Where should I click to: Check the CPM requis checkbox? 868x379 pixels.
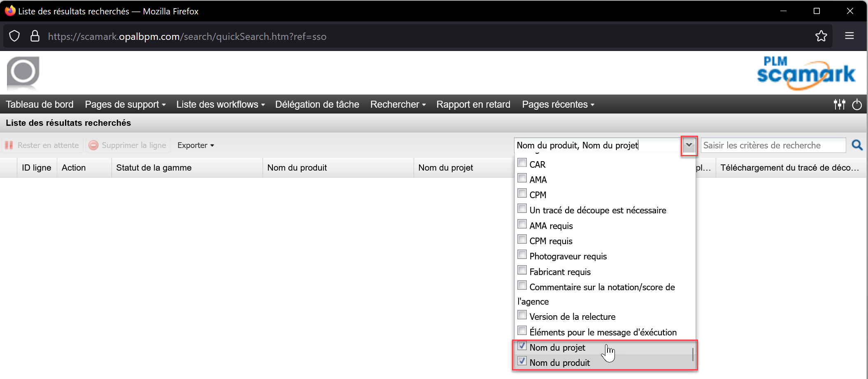click(x=522, y=239)
